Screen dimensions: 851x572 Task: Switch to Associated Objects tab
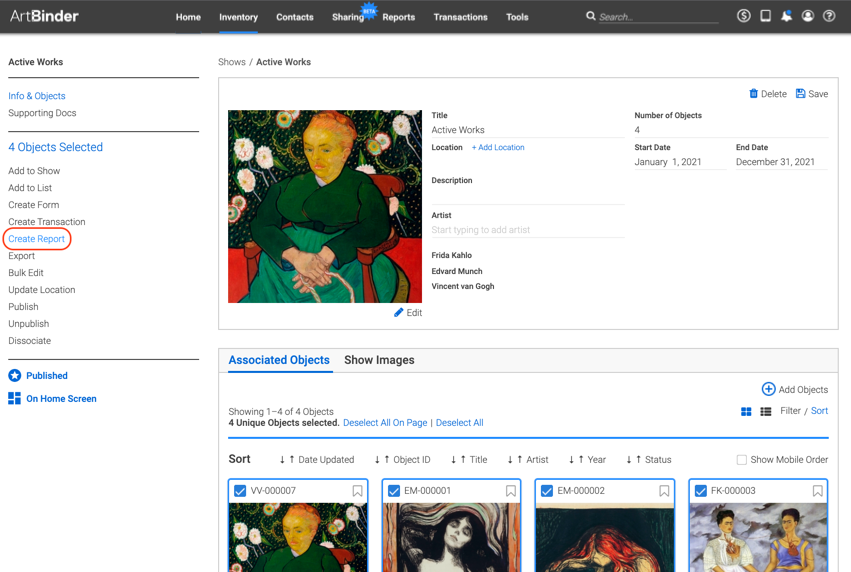coord(279,360)
